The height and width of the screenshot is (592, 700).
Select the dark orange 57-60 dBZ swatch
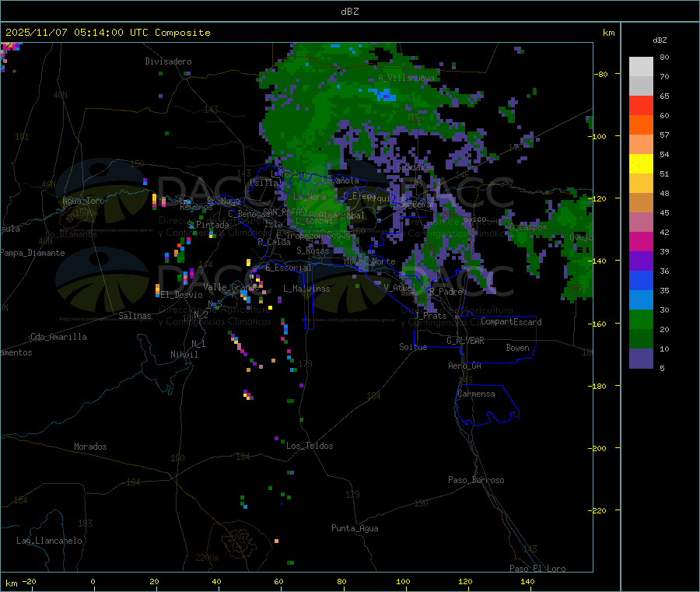[641, 125]
